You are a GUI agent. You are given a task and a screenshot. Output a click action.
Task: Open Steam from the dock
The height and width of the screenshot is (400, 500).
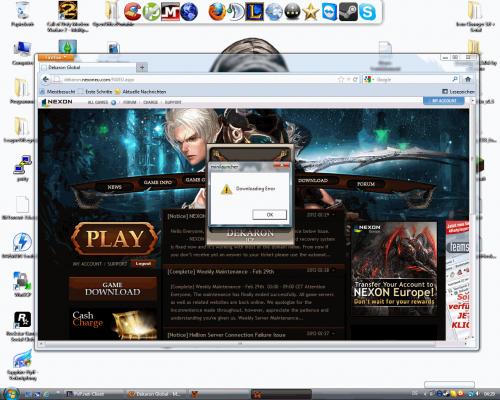click(348, 12)
